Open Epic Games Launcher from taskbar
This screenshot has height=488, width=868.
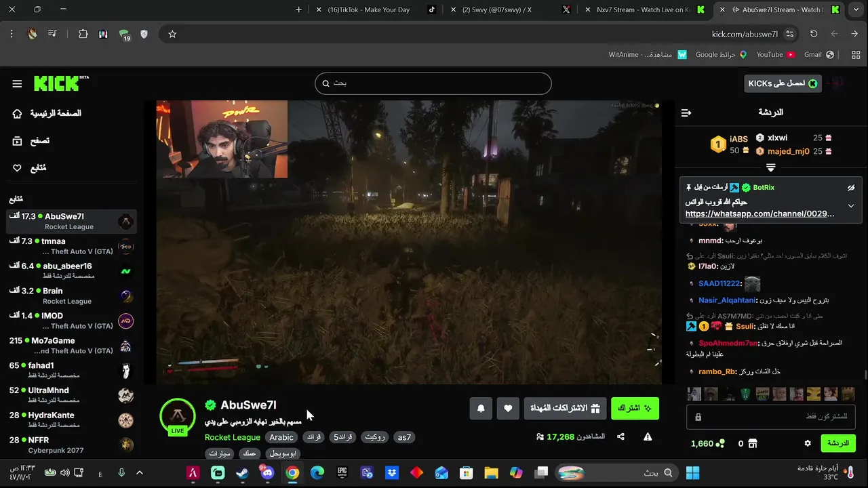[342, 472]
